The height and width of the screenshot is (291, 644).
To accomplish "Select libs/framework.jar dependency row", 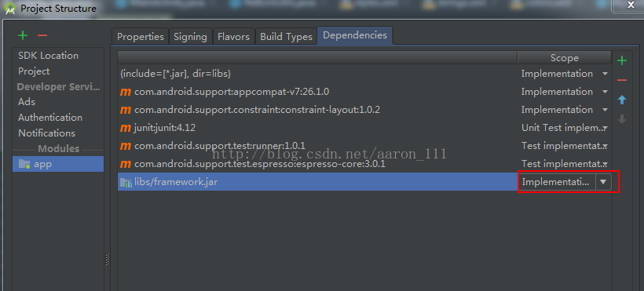I will point(317,182).
